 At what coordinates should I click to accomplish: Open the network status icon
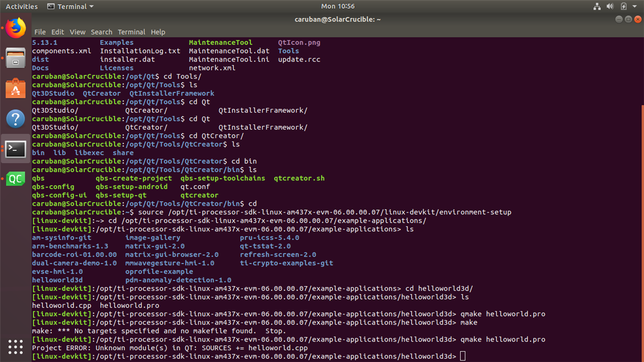597,6
